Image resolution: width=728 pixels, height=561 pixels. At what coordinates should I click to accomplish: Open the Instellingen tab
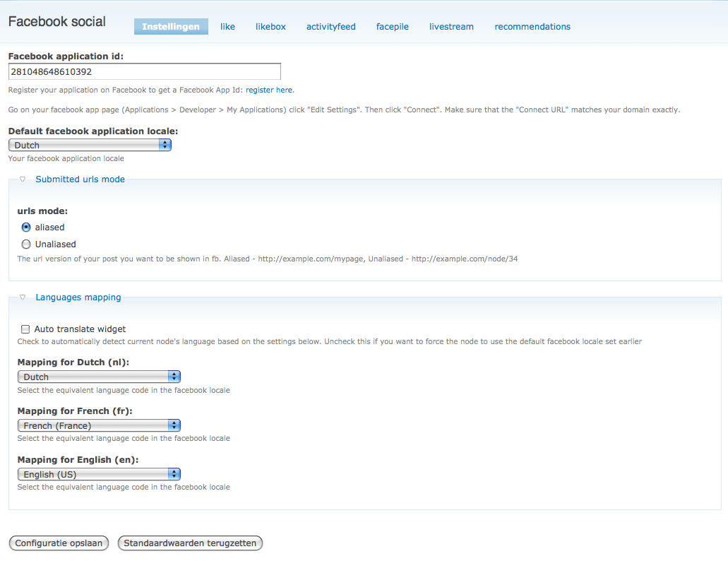click(171, 26)
